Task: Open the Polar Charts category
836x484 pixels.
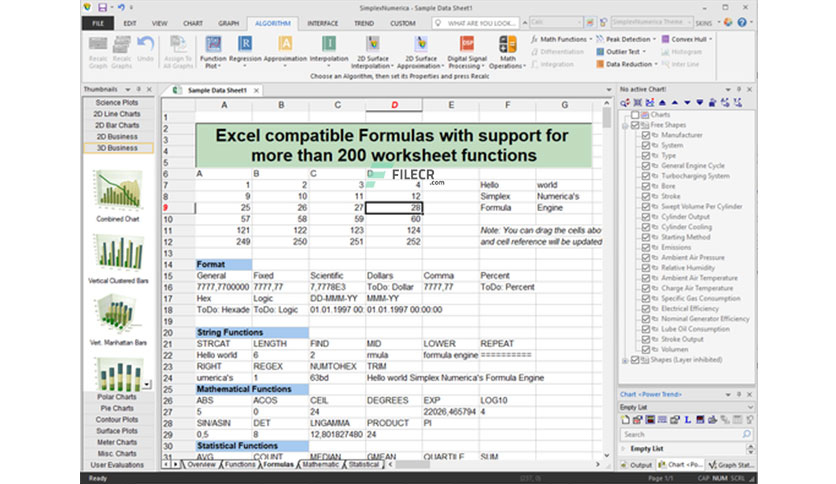Action: pyautogui.click(x=117, y=397)
